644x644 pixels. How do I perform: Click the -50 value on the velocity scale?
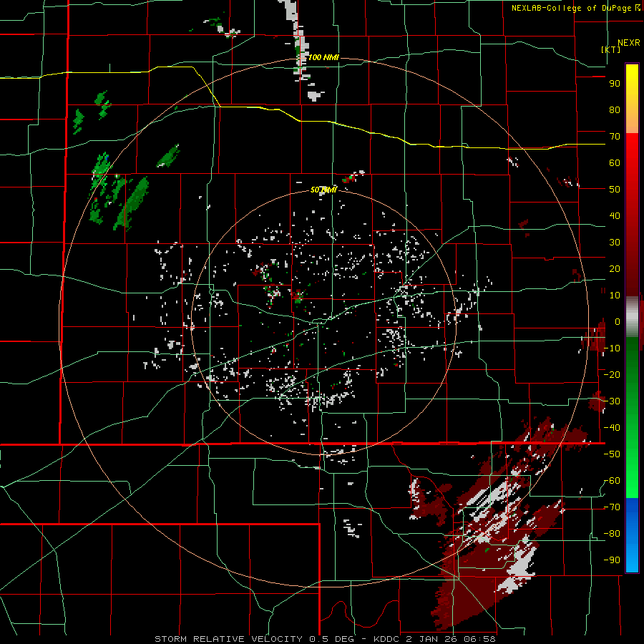[612, 454]
